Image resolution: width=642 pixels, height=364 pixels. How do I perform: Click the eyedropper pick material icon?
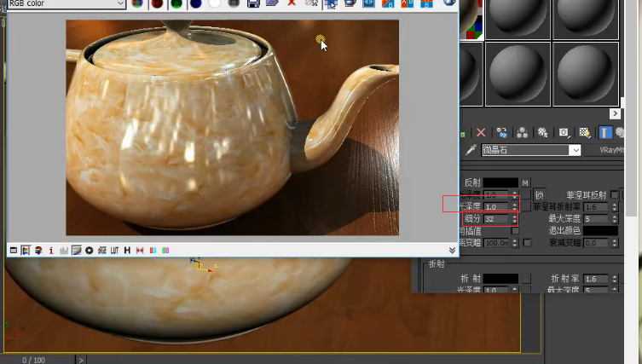pos(470,150)
